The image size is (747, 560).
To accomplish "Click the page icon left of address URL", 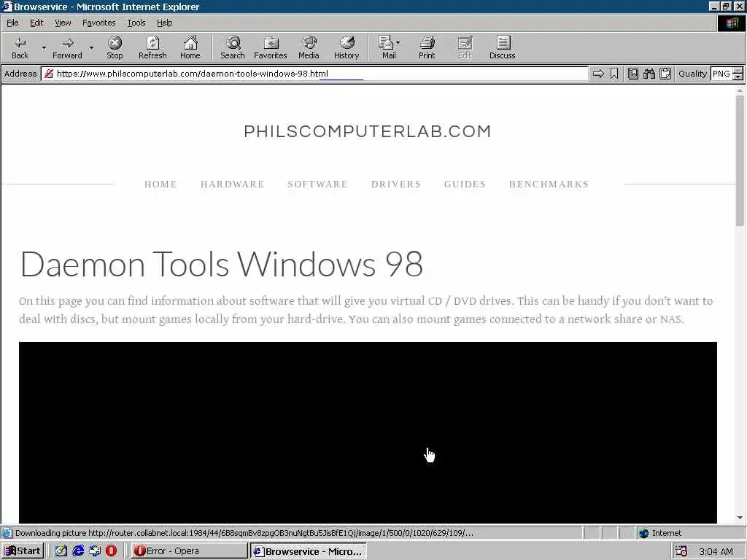I will 48,74.
